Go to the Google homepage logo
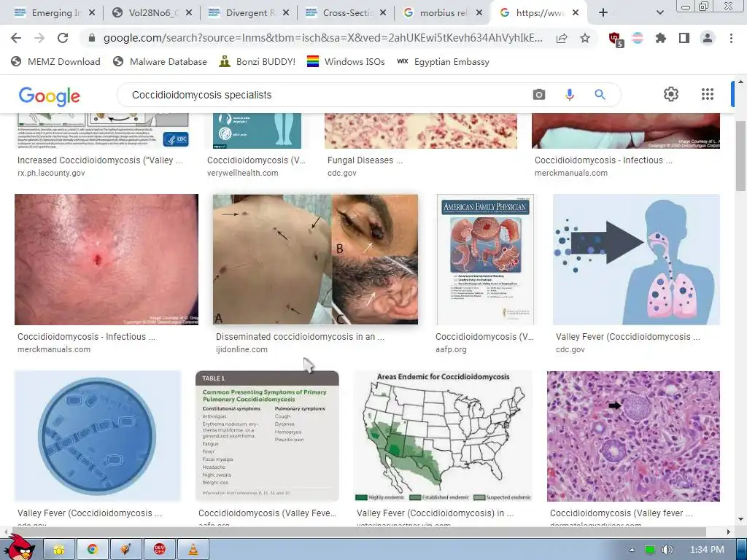Viewport: 747px width, 560px height. 50,96
